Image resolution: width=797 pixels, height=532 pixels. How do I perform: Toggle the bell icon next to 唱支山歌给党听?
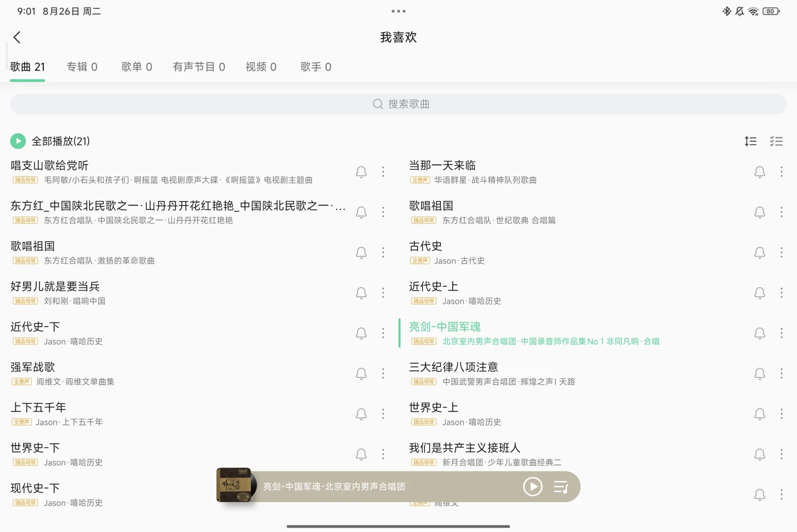coord(361,171)
